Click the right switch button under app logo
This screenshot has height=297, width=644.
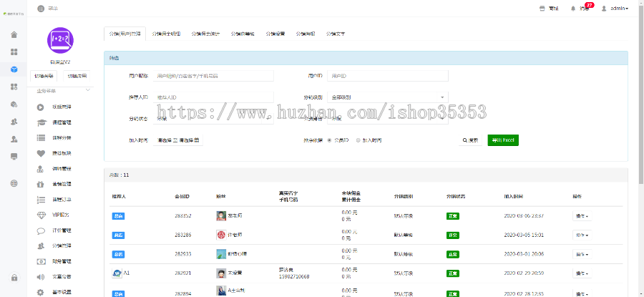tap(77, 76)
